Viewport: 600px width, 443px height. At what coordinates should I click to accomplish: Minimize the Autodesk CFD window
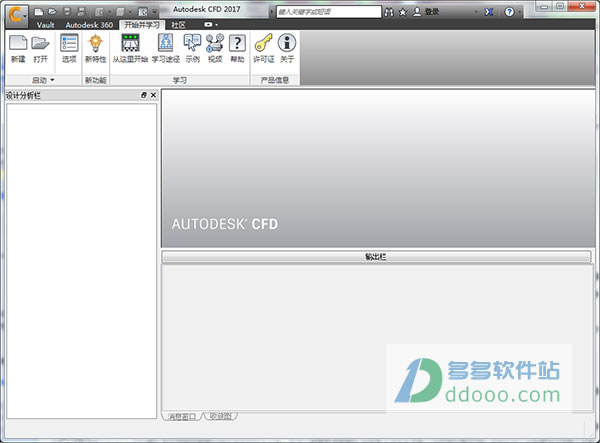click(544, 6)
